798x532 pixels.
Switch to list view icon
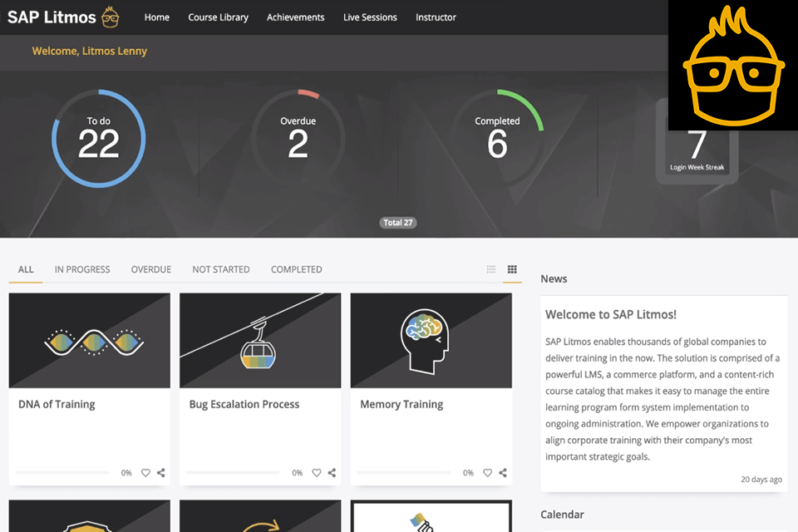(x=491, y=269)
